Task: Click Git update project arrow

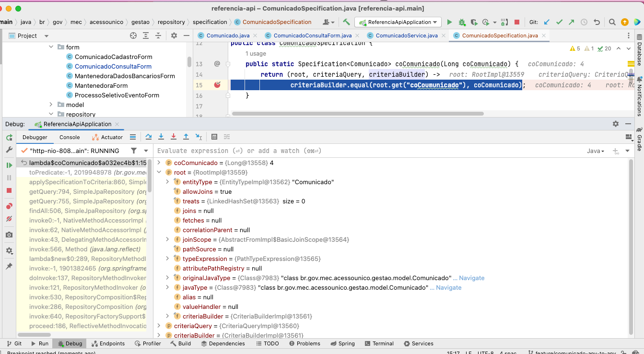Action: coord(547,22)
